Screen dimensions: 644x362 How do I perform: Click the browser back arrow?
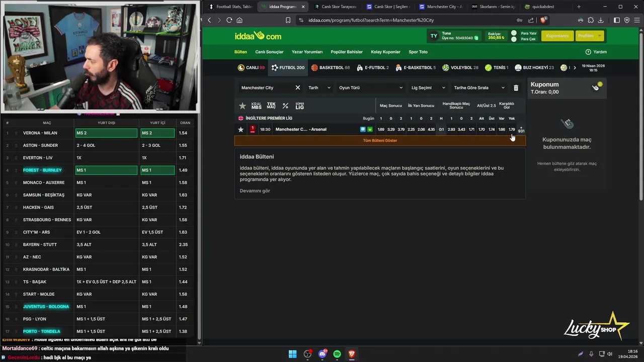210,20
